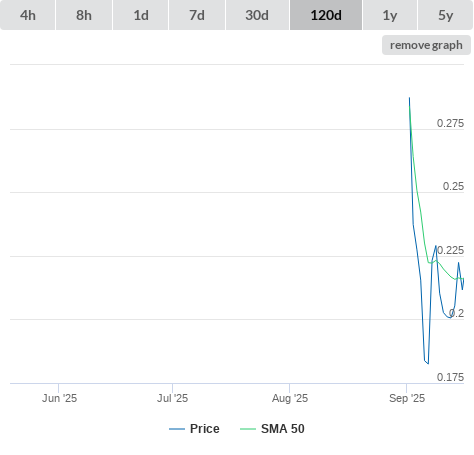This screenshot has width=474, height=455.
Task: Open the 30d range tab
Action: (257, 15)
